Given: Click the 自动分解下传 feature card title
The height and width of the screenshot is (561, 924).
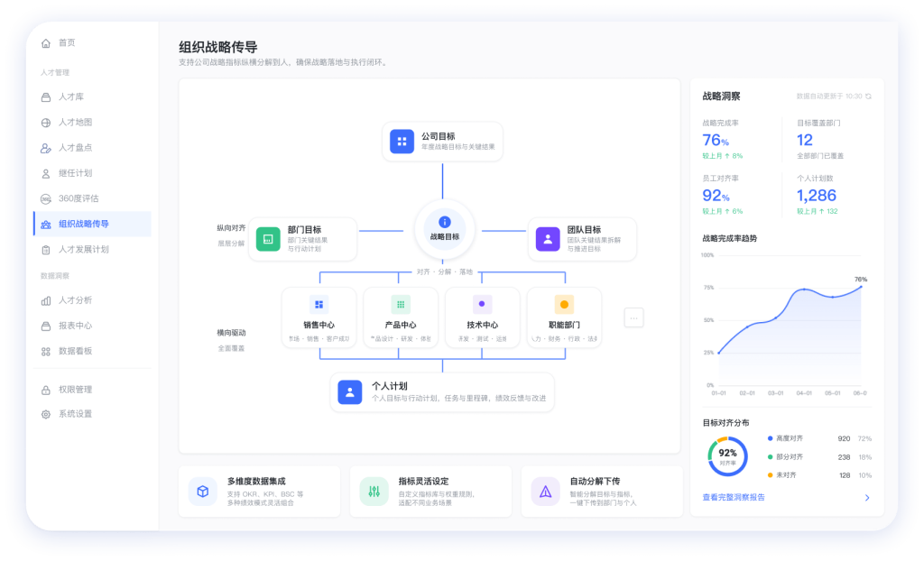Looking at the screenshot, I should coord(595,482).
